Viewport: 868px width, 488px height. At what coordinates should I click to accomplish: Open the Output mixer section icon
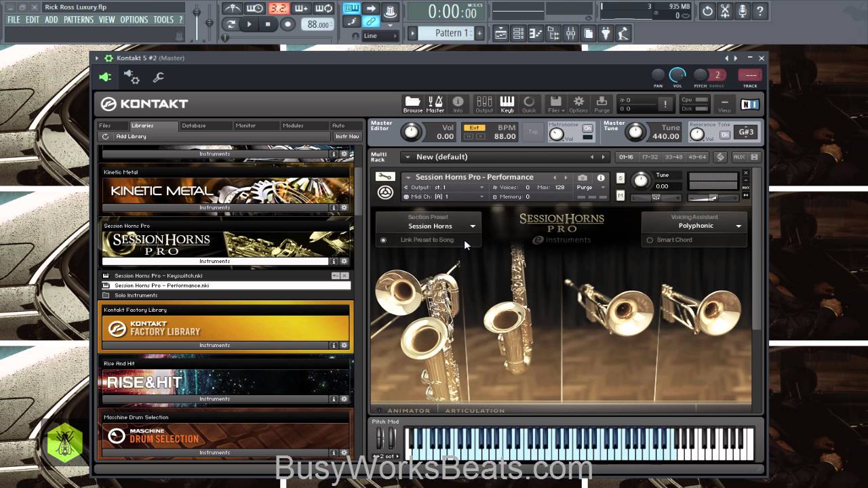tap(484, 104)
